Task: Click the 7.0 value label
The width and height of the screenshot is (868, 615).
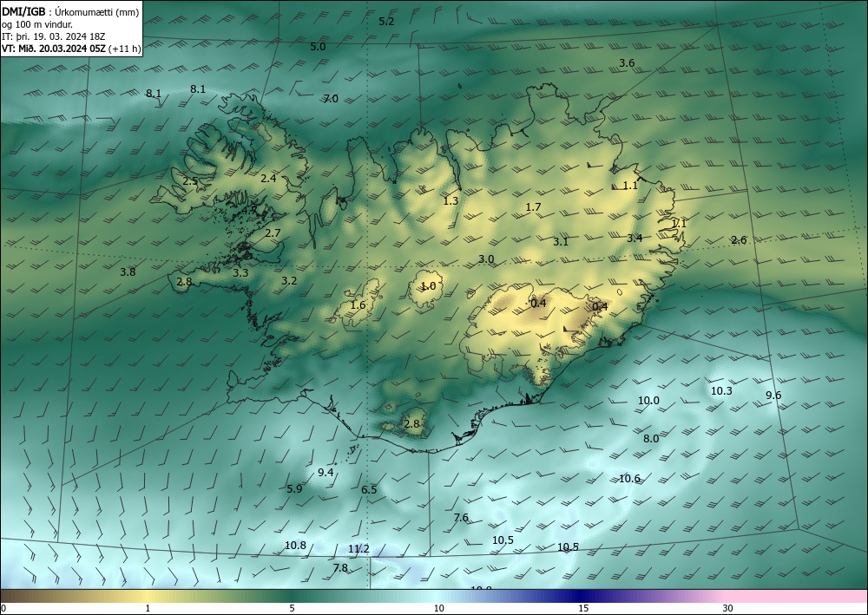Action: (331, 98)
